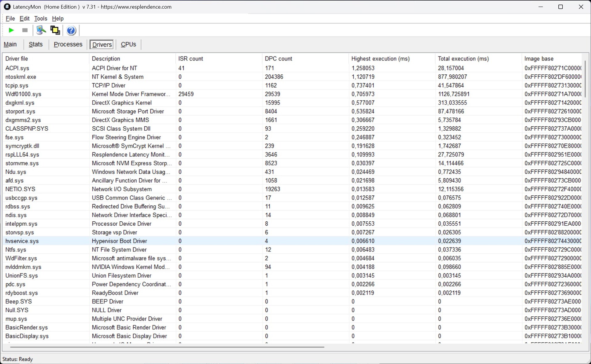Viewport: 591px width, 364px height.
Task: Select the nvlddmkm.sys NVIDIA driver row
Action: click(x=23, y=267)
